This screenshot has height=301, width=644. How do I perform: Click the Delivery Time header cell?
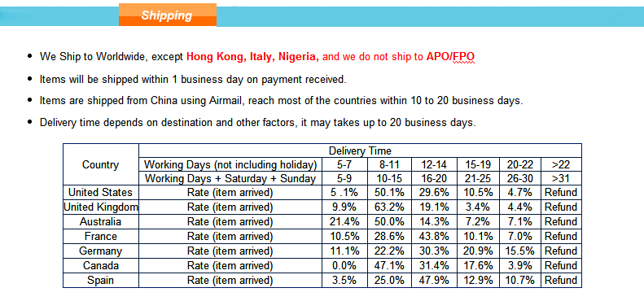(x=360, y=150)
